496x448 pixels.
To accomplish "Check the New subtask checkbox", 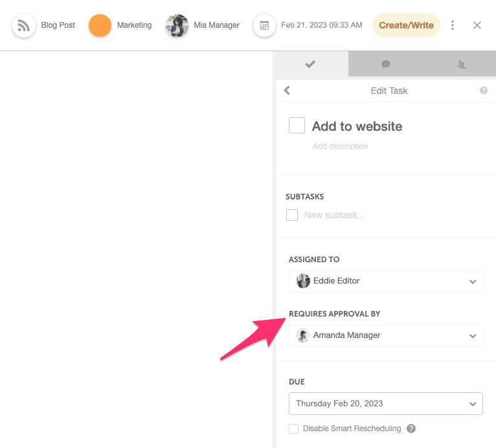I will [x=292, y=215].
